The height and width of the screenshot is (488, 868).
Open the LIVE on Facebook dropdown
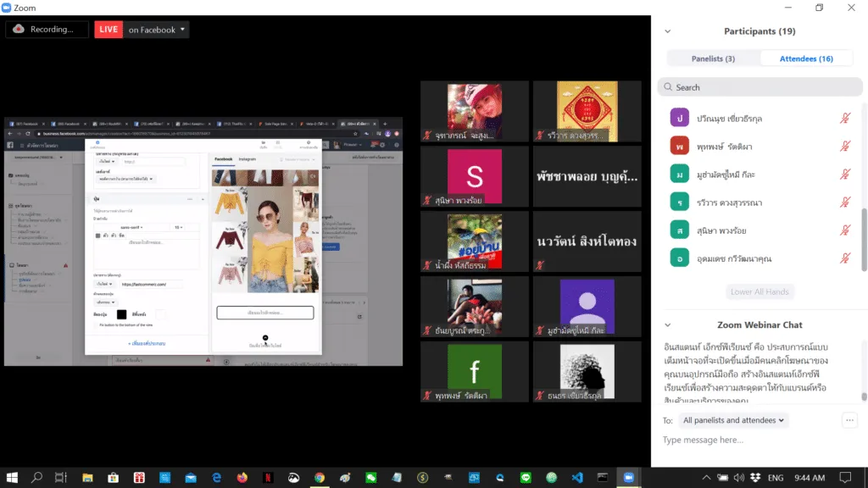point(142,30)
